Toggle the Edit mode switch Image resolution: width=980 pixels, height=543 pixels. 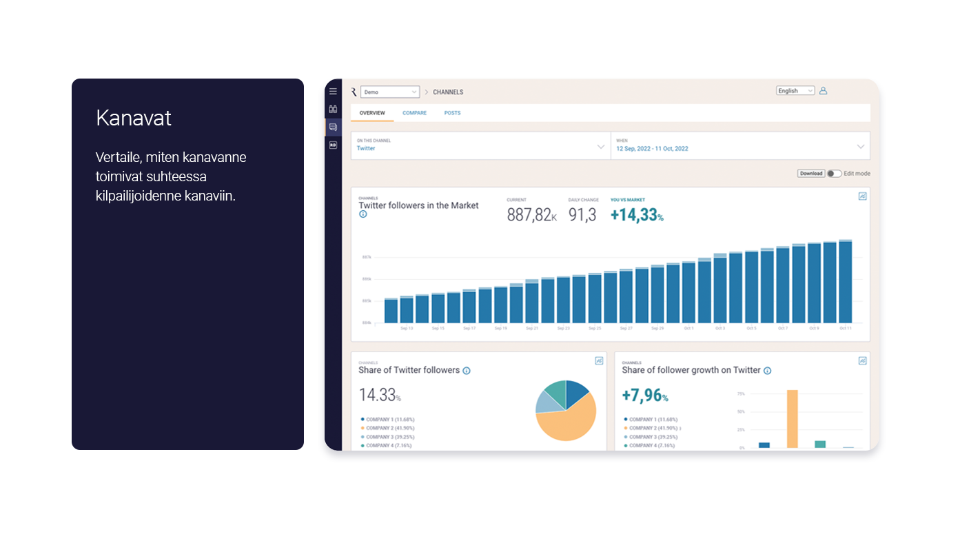(x=834, y=174)
